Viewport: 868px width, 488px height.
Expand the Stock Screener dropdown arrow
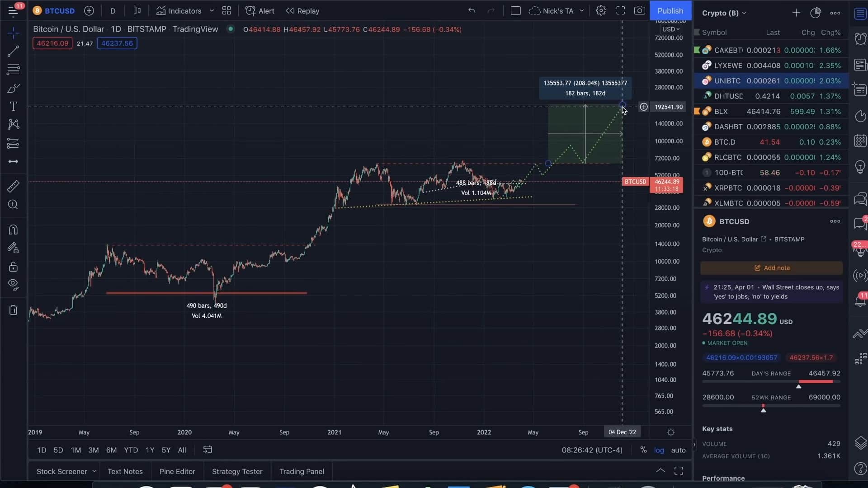coord(94,471)
